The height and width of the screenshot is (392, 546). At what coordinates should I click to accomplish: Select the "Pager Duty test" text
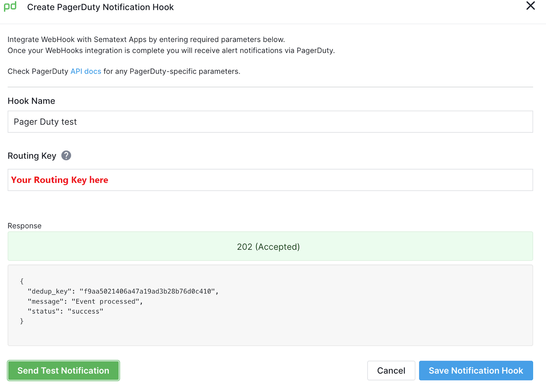45,121
